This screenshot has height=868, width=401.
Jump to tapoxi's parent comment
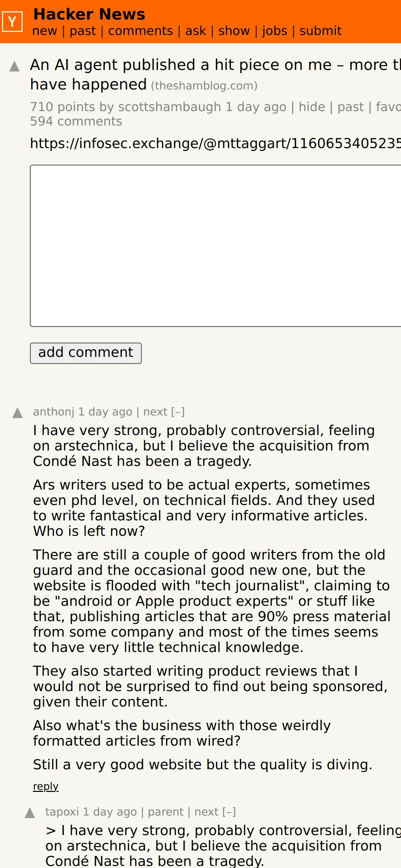tap(166, 812)
